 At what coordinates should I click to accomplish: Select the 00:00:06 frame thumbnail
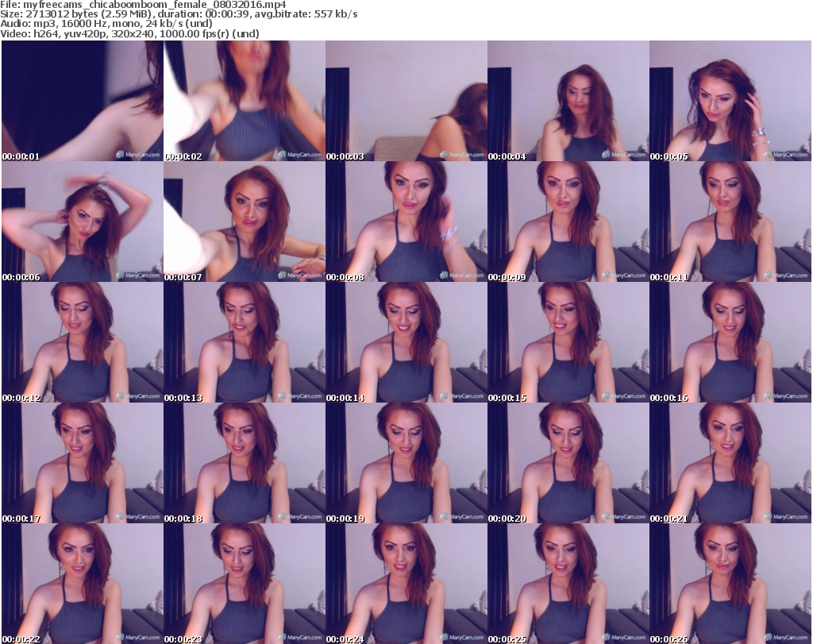click(x=83, y=222)
